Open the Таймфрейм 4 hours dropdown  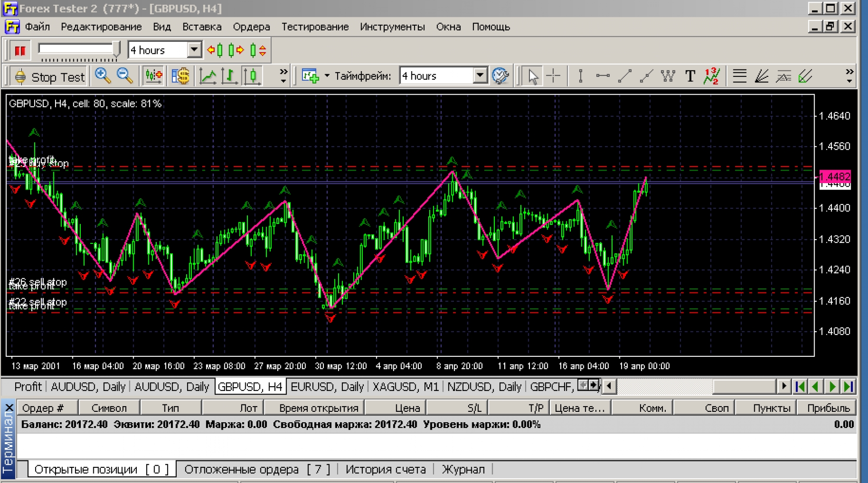tap(480, 76)
